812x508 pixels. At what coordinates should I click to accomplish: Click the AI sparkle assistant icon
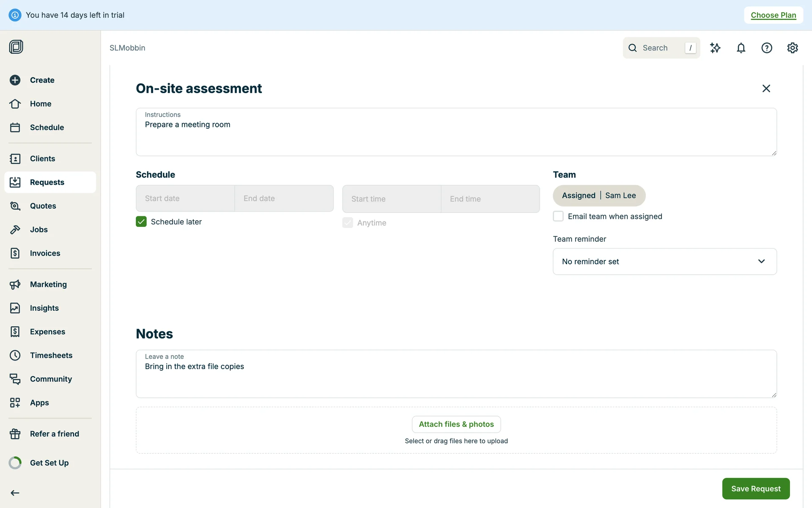pyautogui.click(x=715, y=48)
